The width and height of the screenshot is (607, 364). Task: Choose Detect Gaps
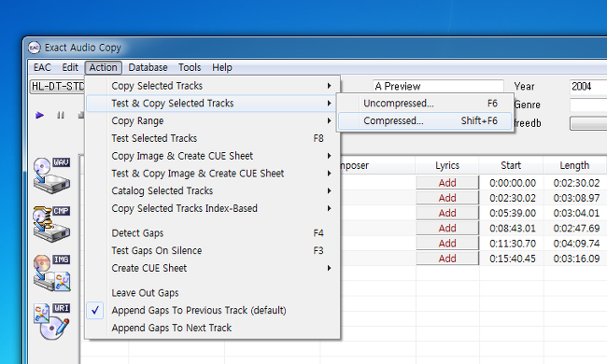[213, 233]
